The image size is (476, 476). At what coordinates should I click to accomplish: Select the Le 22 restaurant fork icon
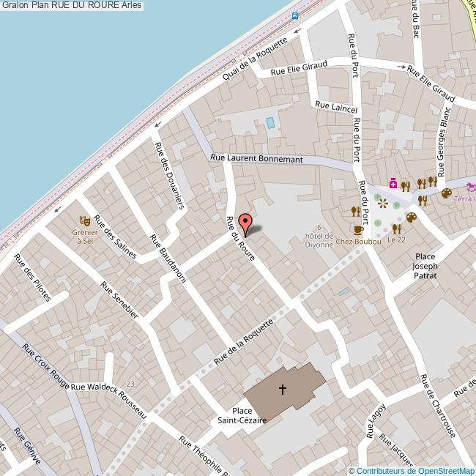pyautogui.click(x=396, y=228)
